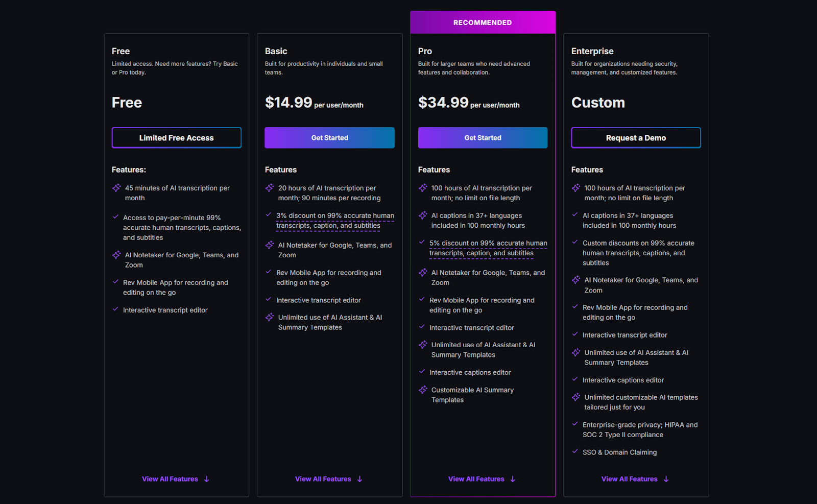Viewport: 817px width, 504px height.
Task: Click the sparkle icon beside Unlimited customizable AI templates
Action: point(576,397)
